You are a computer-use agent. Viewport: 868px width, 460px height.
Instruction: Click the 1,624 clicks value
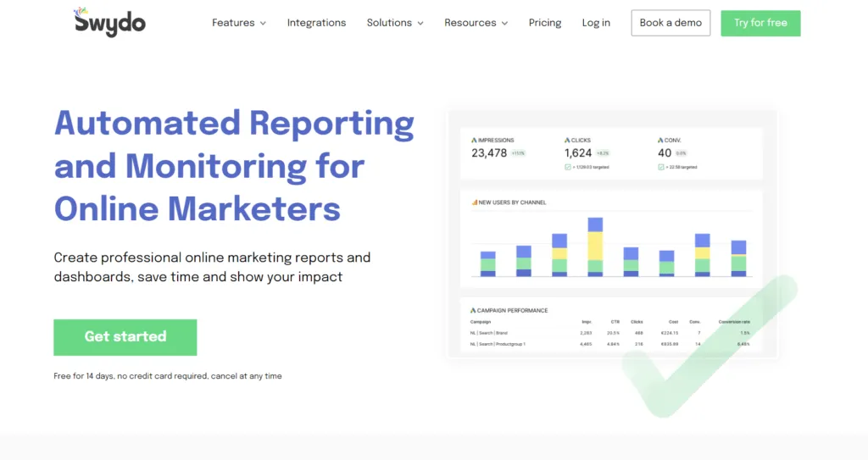pos(578,153)
